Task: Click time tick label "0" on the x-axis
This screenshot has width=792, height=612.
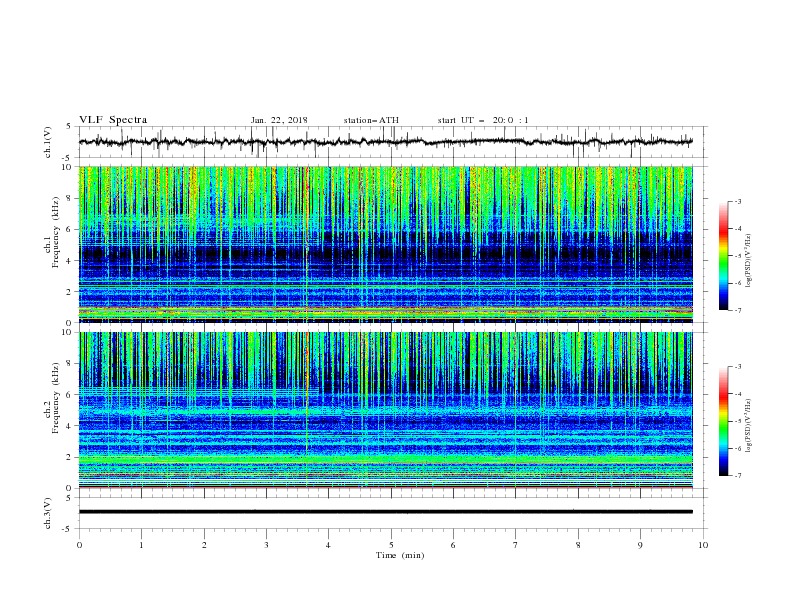Action: pyautogui.click(x=79, y=545)
